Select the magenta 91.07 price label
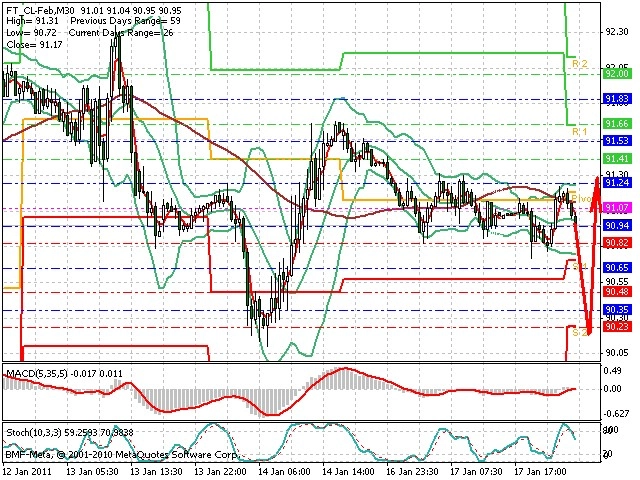The image size is (640, 480). 617,208
